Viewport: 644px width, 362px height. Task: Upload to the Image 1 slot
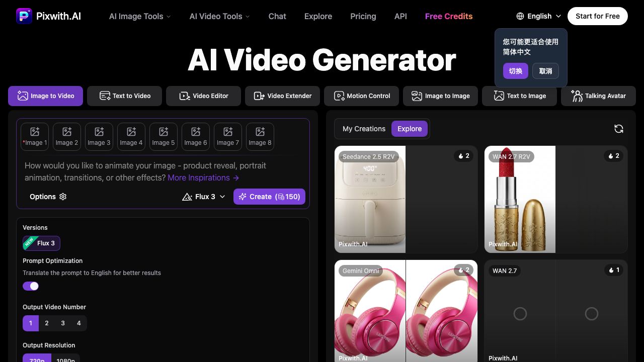[x=35, y=137]
